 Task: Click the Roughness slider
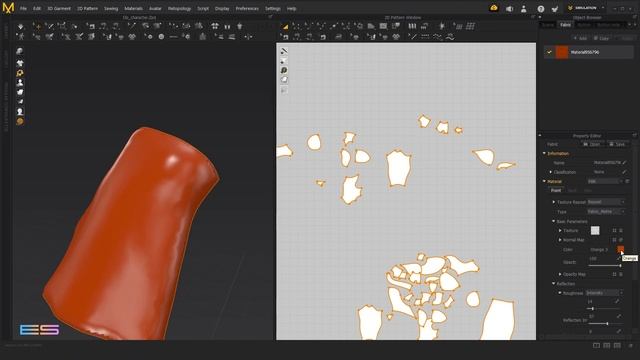pyautogui.click(x=604, y=309)
